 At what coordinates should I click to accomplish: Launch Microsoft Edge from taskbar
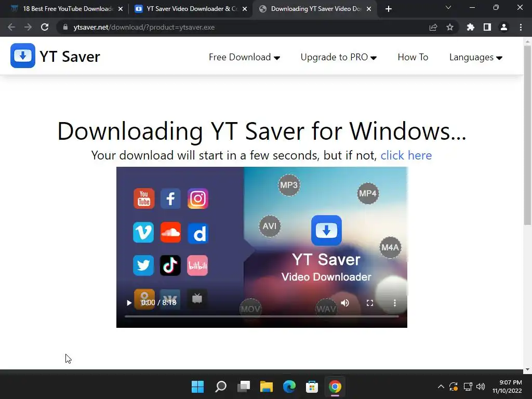click(x=289, y=387)
